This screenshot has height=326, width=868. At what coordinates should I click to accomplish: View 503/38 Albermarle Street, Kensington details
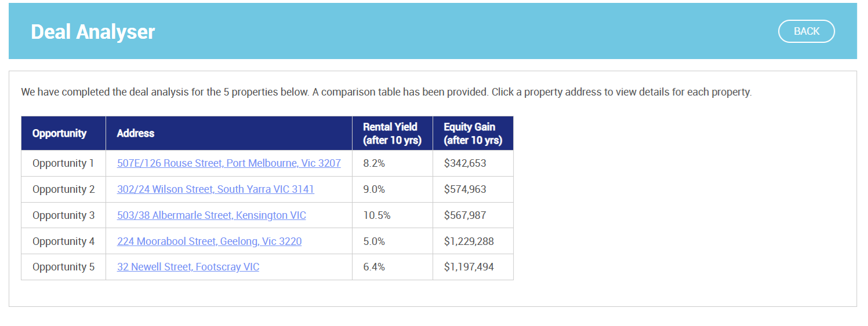pos(212,215)
